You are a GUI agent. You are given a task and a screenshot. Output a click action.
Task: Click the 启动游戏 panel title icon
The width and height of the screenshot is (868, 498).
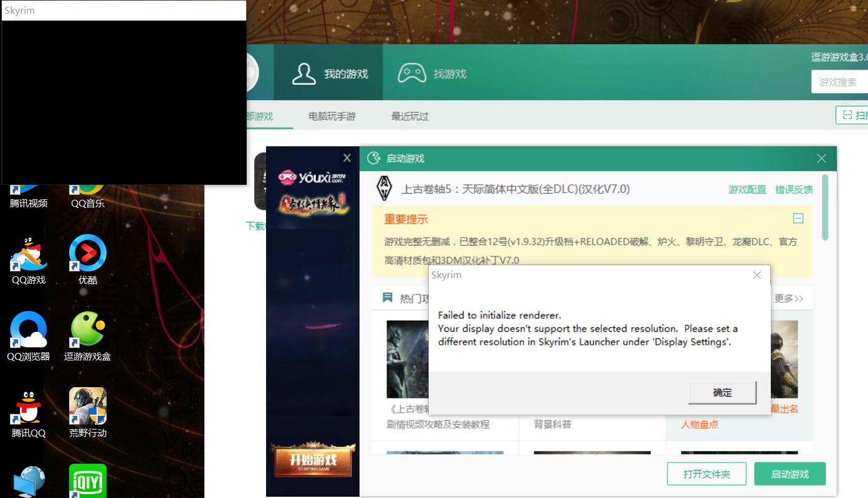(374, 158)
